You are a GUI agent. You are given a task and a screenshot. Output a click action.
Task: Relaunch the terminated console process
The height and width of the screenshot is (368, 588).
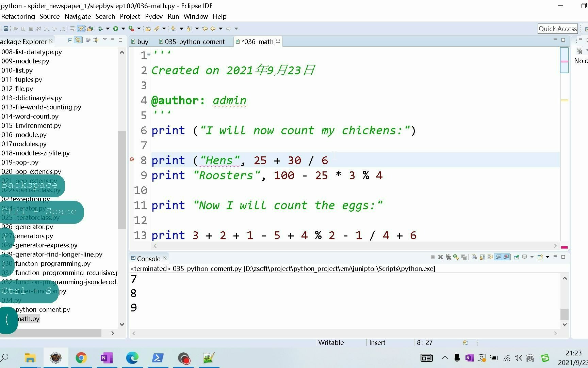456,257
